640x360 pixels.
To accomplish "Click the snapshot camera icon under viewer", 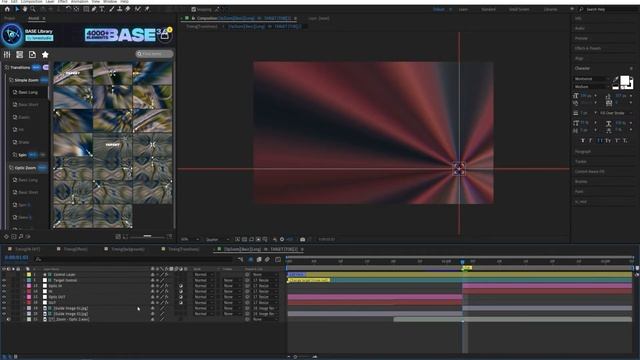I will [x=302, y=240].
